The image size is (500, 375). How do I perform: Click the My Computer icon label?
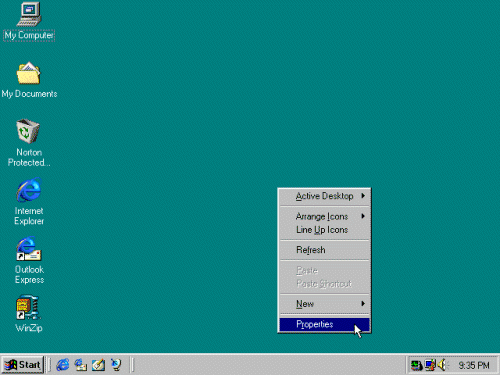[29, 35]
